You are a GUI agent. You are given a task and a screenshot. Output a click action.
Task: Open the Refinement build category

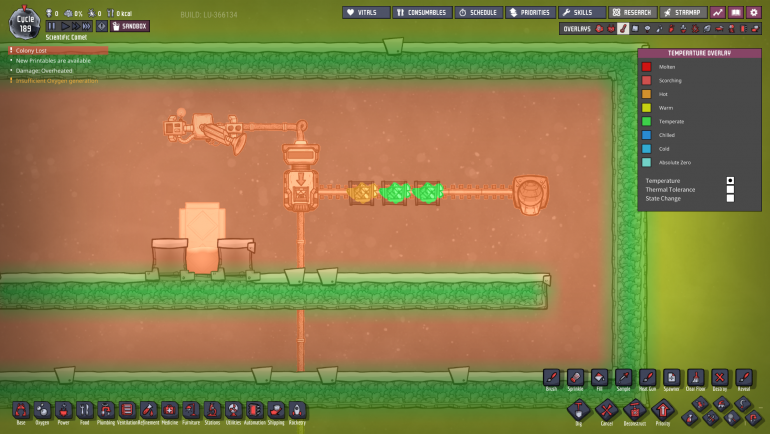[148, 410]
